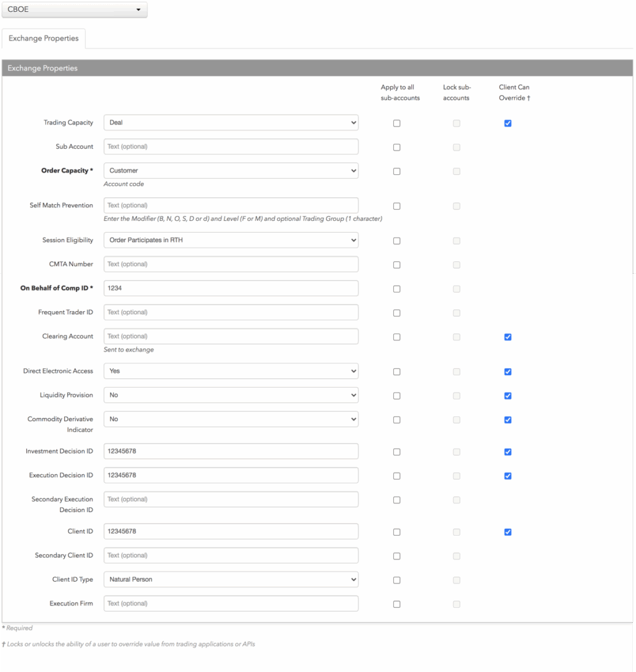This screenshot has height=672, width=636.
Task: Expand the Session Eligibility dropdown
Action: click(231, 240)
